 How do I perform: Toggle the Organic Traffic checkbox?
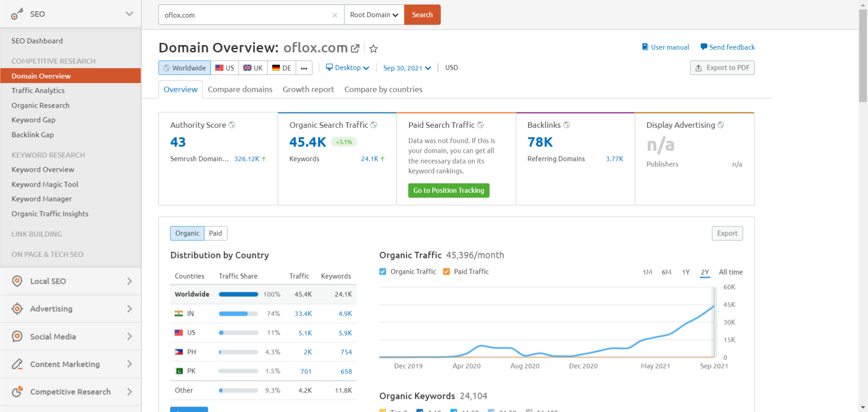(382, 272)
